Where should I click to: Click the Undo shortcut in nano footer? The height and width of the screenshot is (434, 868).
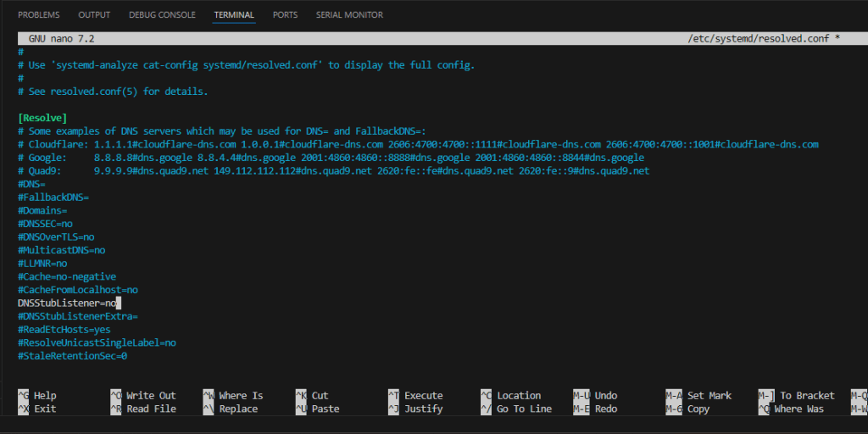pos(605,396)
